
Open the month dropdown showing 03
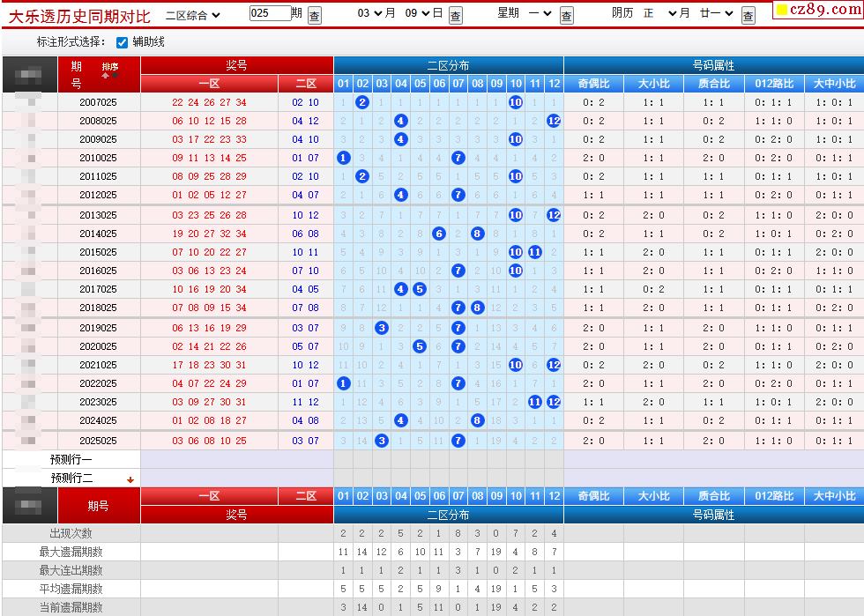(376, 14)
